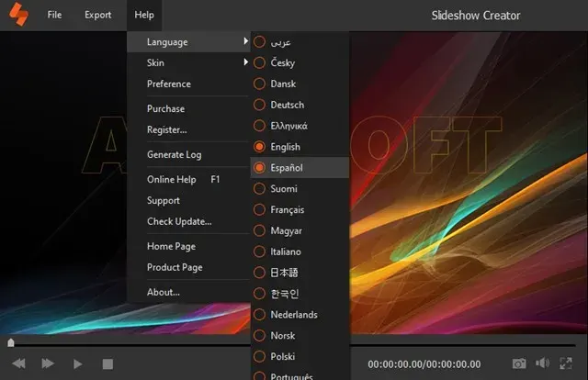Start playback with the play button
This screenshot has width=588, height=380.
coord(77,363)
